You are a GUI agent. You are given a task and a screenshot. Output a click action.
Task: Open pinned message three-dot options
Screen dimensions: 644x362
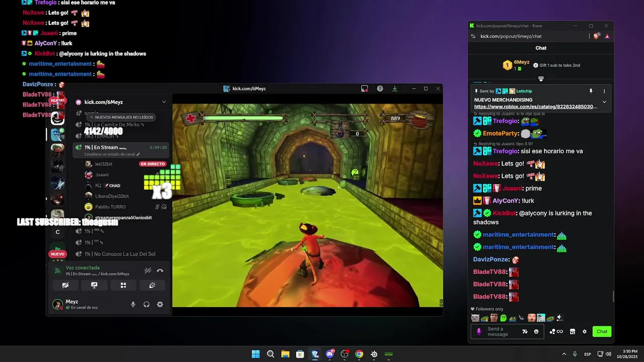tap(604, 91)
